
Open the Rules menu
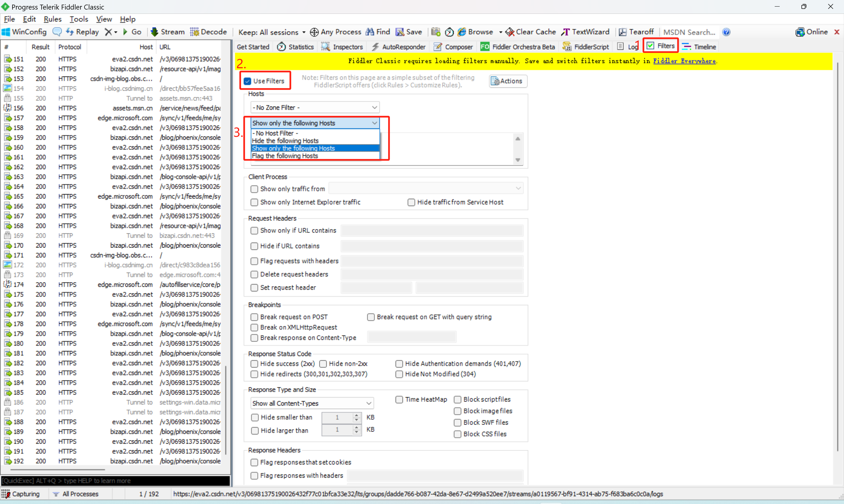click(52, 19)
